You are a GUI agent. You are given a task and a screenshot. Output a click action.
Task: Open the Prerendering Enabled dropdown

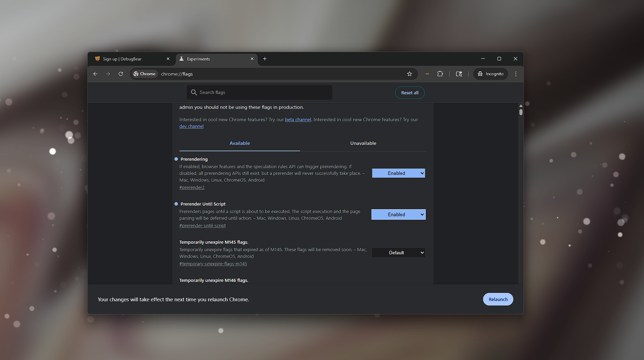[x=398, y=173]
